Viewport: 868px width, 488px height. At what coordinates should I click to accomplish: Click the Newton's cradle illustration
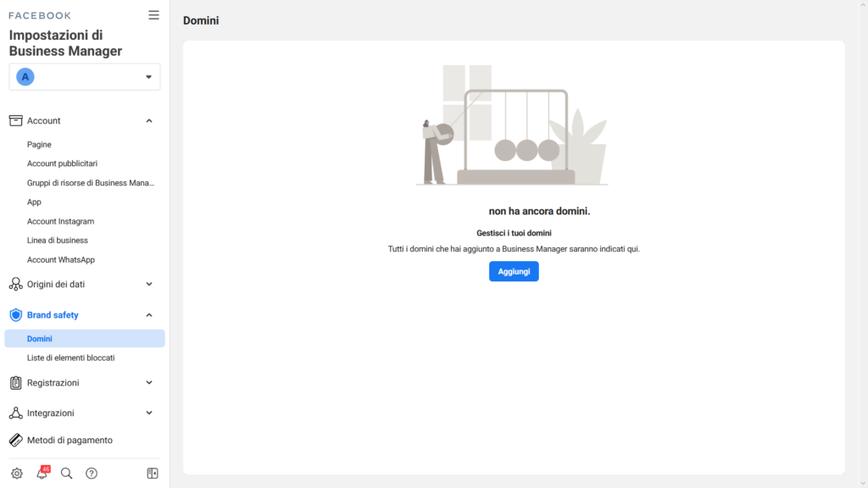point(512,125)
